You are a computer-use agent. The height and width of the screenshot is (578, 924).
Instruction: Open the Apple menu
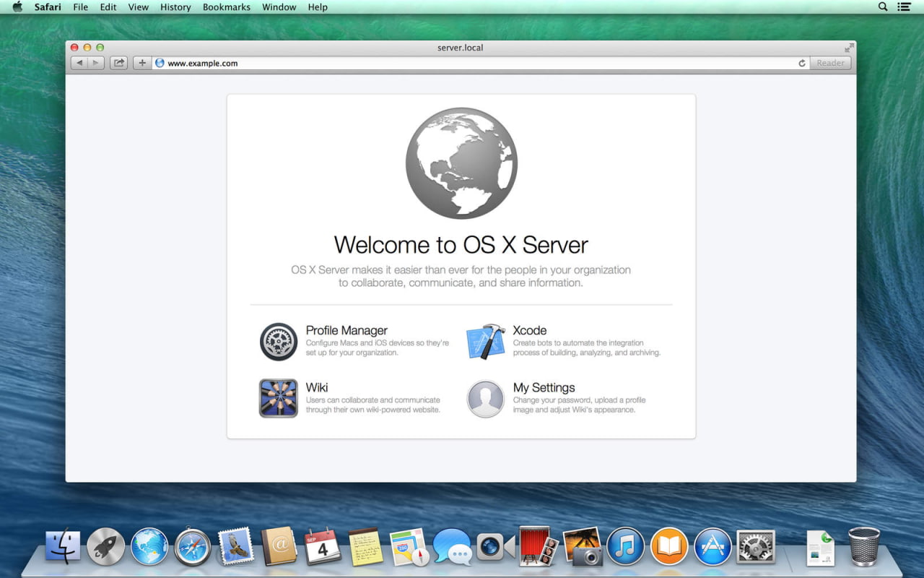coord(17,7)
